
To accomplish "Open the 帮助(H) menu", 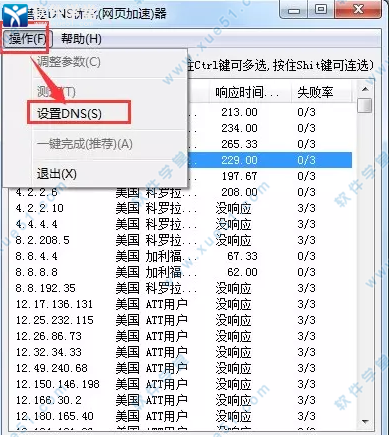I will pyautogui.click(x=81, y=39).
